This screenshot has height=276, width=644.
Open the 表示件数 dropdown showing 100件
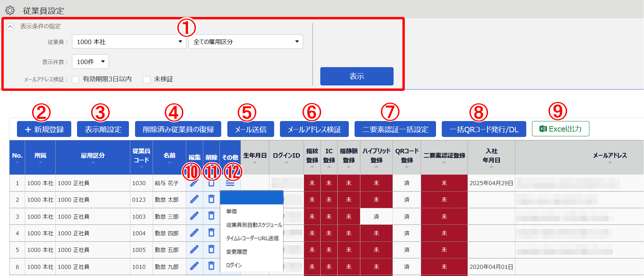(90, 62)
